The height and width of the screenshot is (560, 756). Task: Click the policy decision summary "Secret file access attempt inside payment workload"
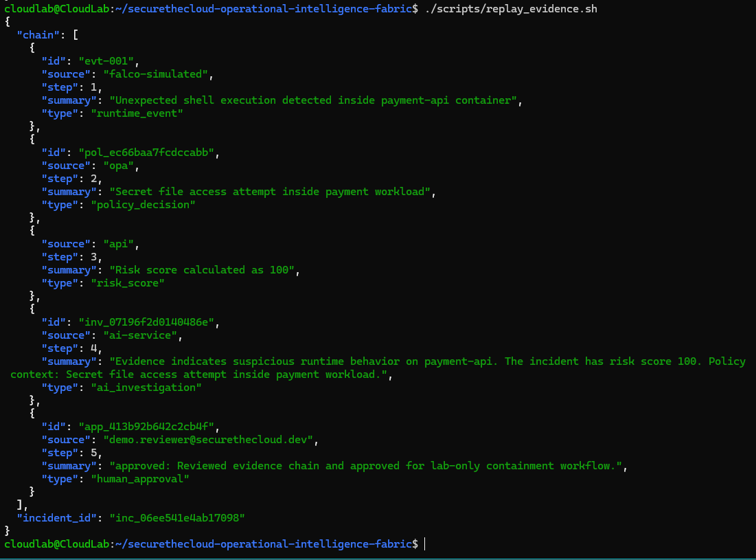tap(270, 192)
